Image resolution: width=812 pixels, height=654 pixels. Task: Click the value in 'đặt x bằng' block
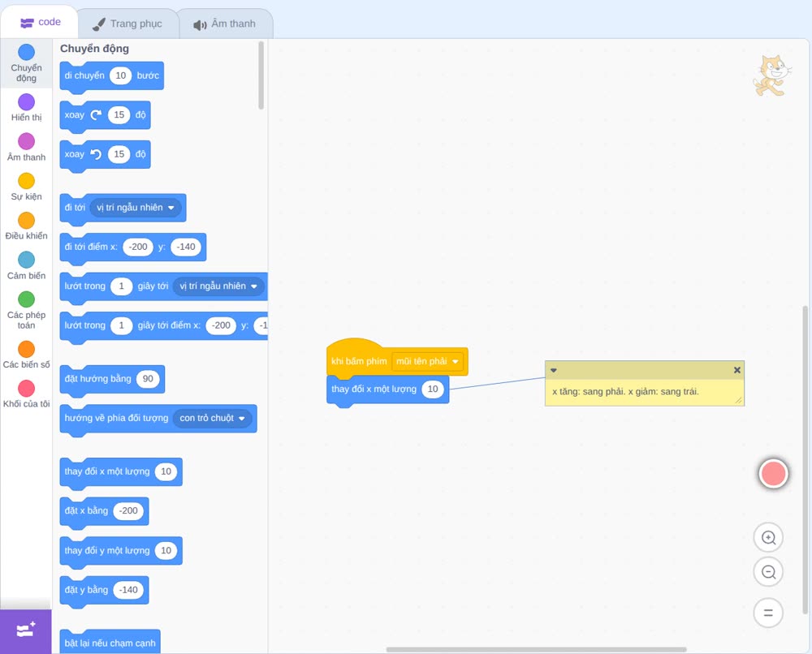point(128,510)
